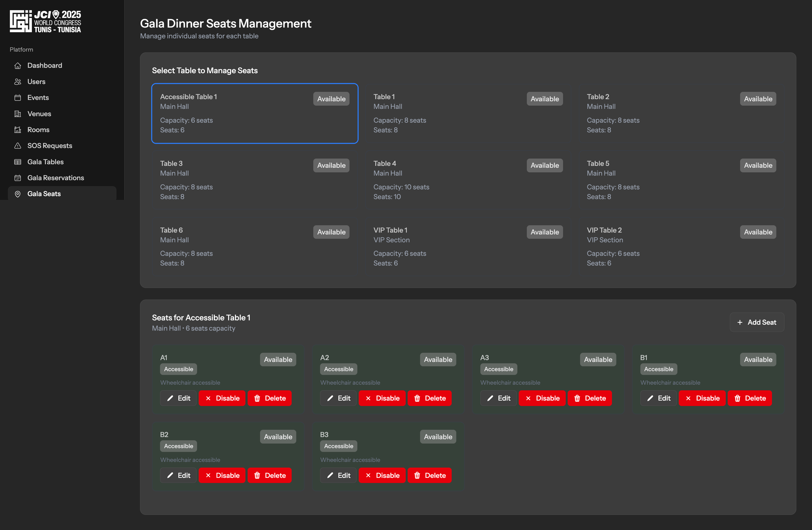Click the Users people icon in sidebar
Image resolution: width=812 pixels, height=530 pixels.
(x=18, y=82)
